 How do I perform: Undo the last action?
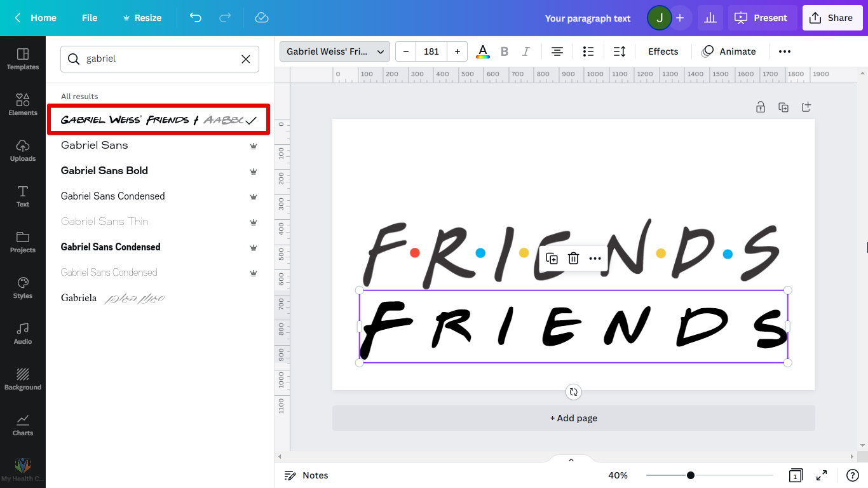coord(196,18)
